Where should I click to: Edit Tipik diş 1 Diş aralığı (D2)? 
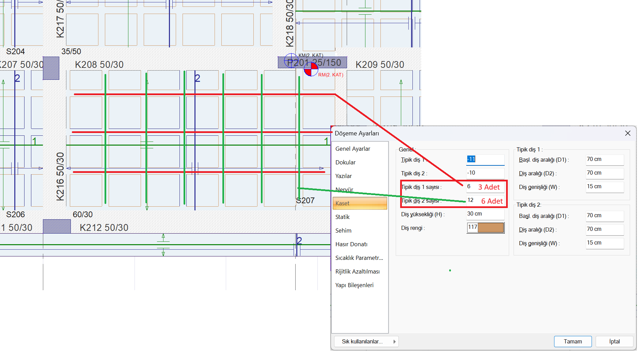point(605,173)
